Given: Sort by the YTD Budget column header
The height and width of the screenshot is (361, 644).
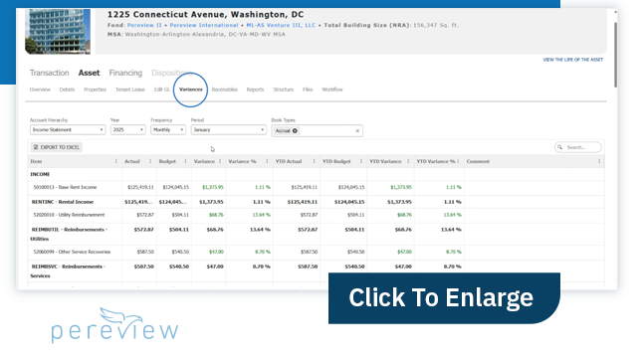Looking at the screenshot, I should pyautogui.click(x=336, y=161).
